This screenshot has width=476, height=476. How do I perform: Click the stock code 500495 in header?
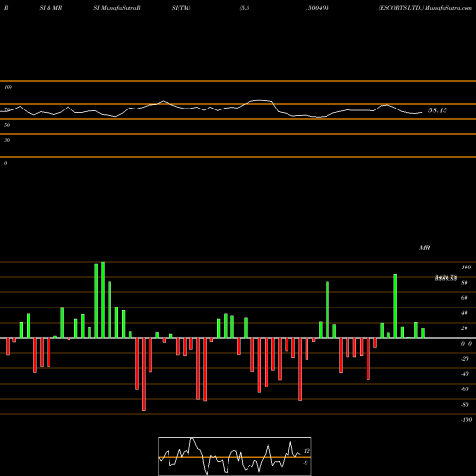pos(318,8)
